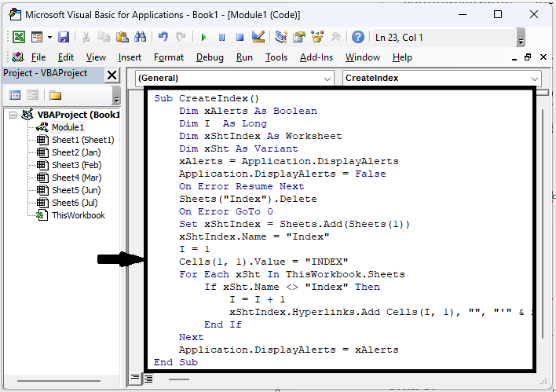Switch to Microsoft Excel view icon
556x392 pixels.
point(19,37)
